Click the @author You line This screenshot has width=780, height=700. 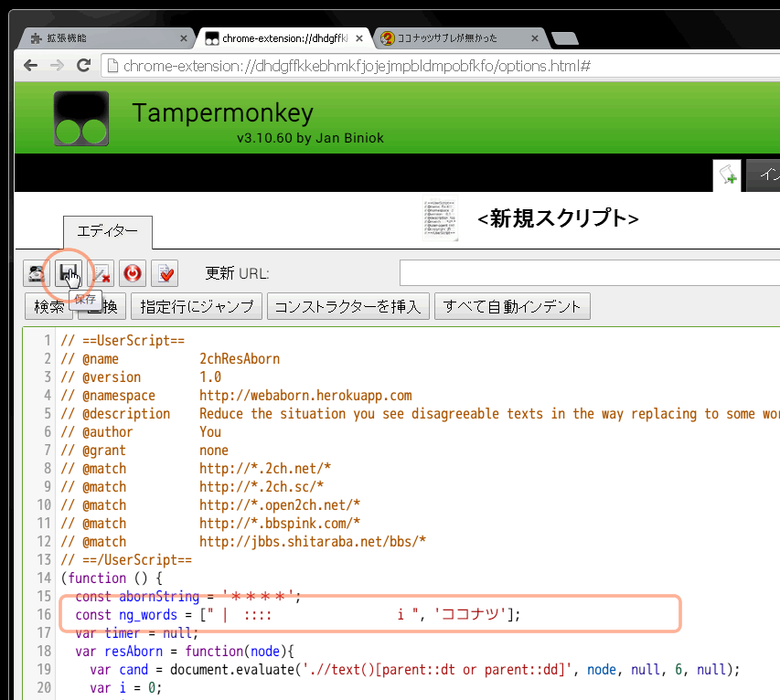141,432
